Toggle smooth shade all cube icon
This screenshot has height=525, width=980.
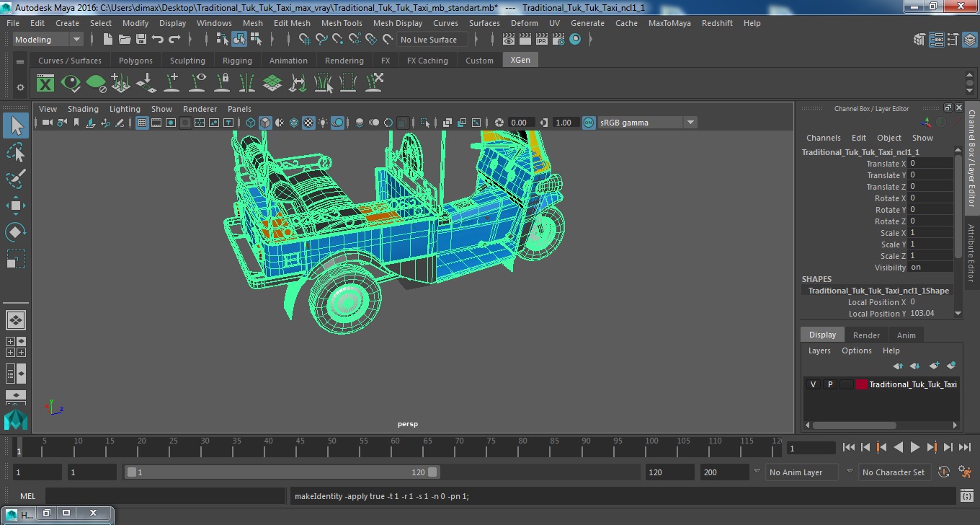265,123
